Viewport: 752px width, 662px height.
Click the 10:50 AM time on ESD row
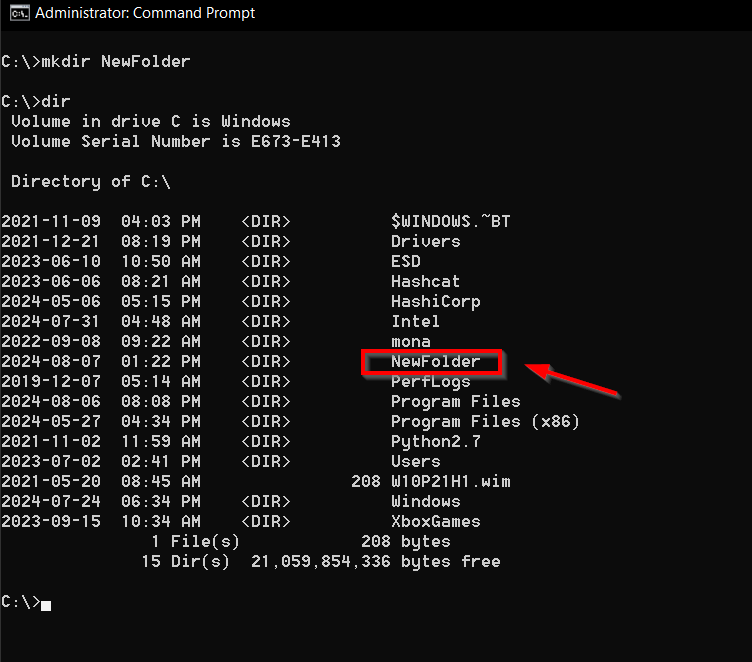[161, 261]
